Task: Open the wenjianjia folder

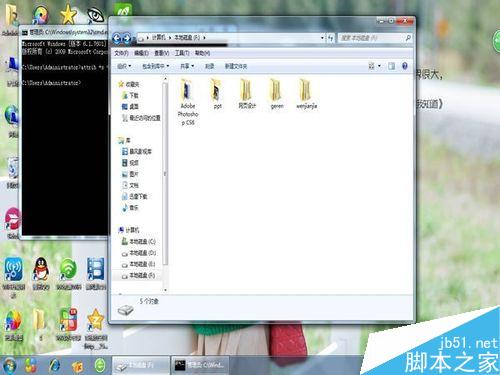Action: [x=306, y=94]
